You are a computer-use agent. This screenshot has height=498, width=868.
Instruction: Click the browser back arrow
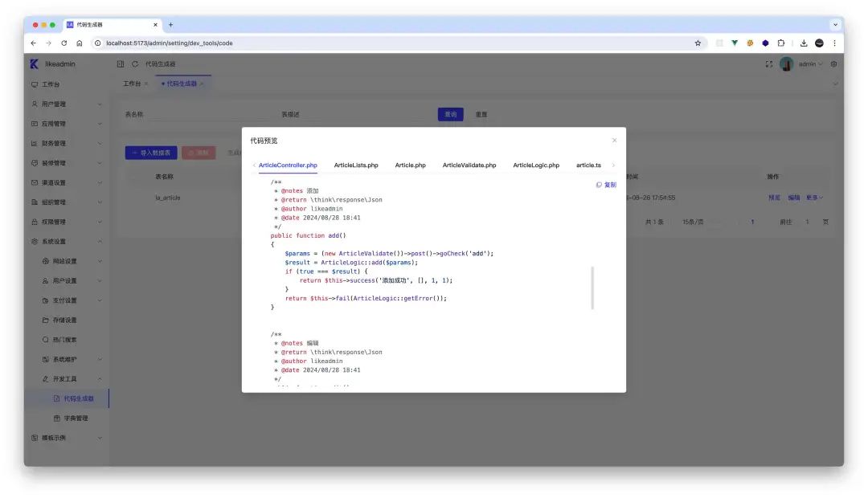34,43
